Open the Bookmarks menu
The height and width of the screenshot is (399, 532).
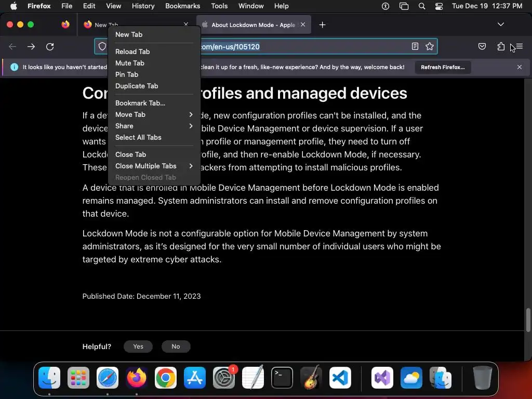182,6
